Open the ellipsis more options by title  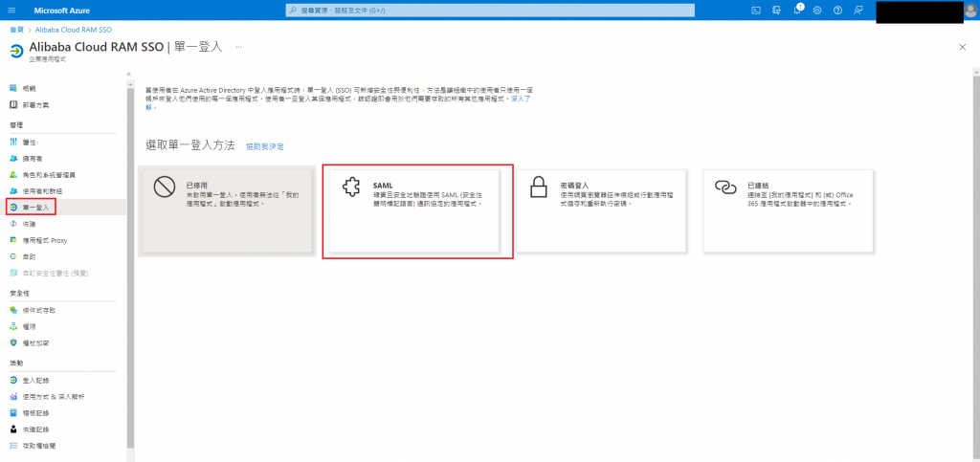(x=238, y=47)
